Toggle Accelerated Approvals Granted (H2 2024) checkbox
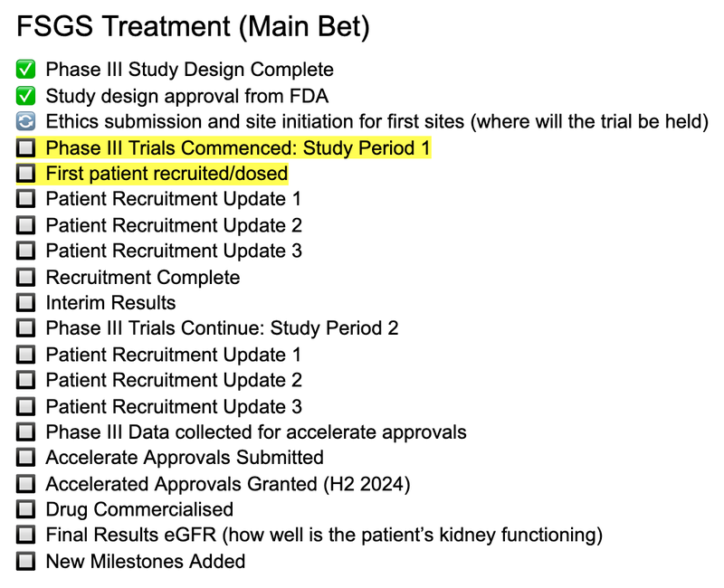This screenshot has width=724, height=588. tap(25, 484)
